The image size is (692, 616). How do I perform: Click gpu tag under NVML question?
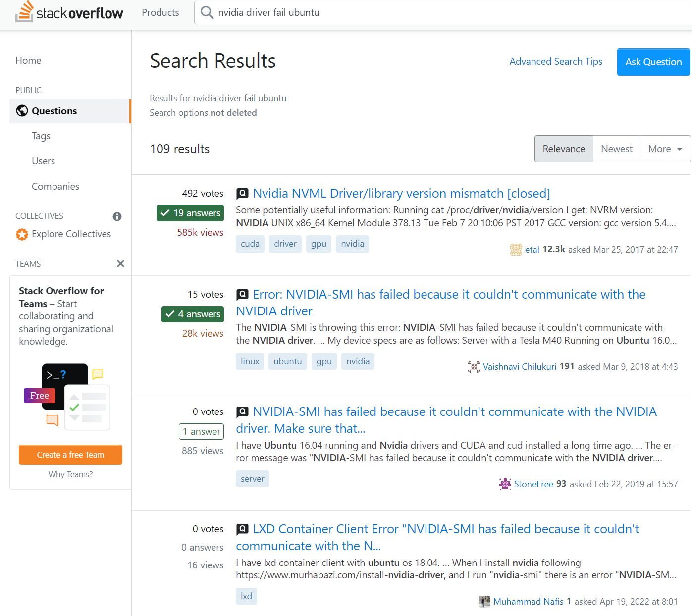[x=319, y=244]
